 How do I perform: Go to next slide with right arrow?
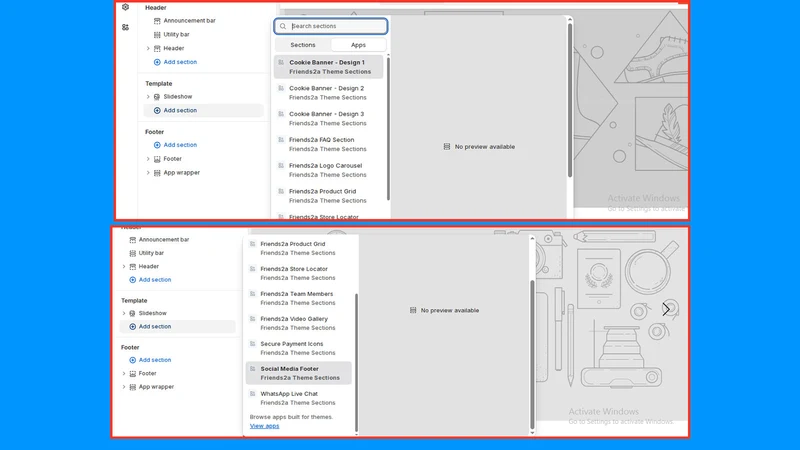[x=666, y=309]
